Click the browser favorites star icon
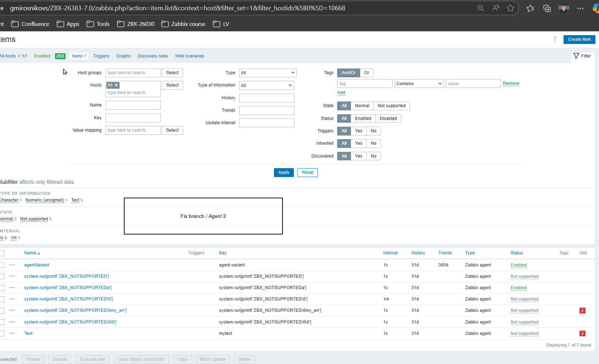The width and height of the screenshot is (599, 364). pos(510,8)
